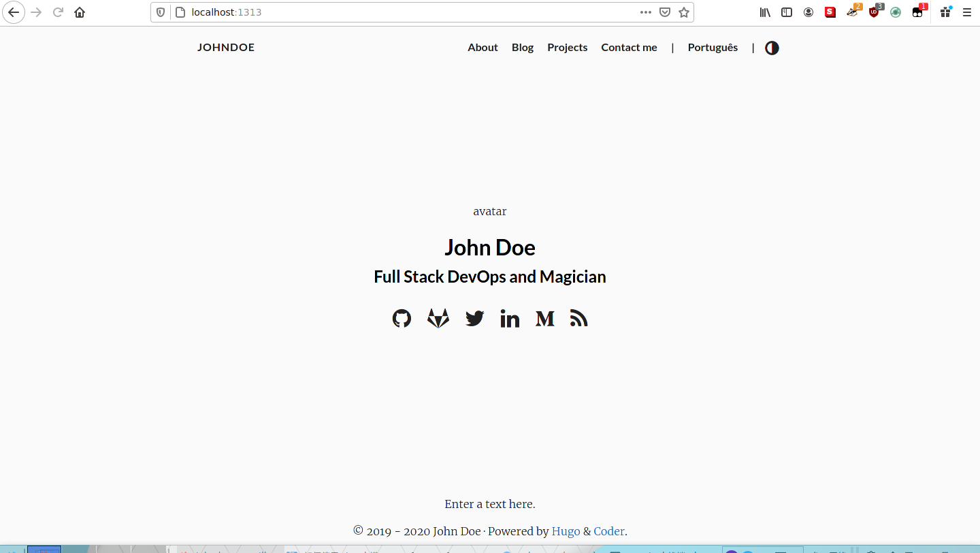Click the browser Home button
Screen dimensions: 980x553
[80, 12]
